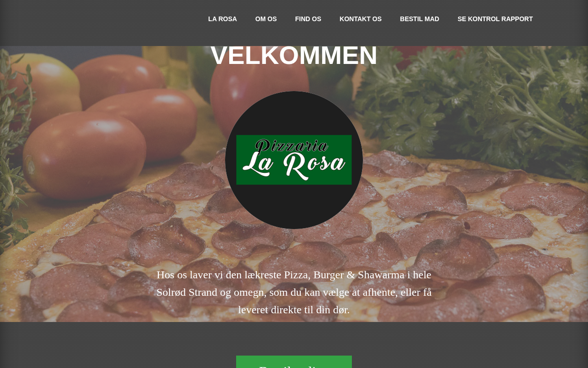Click 'leveret direkte til din dør' line

(x=294, y=310)
